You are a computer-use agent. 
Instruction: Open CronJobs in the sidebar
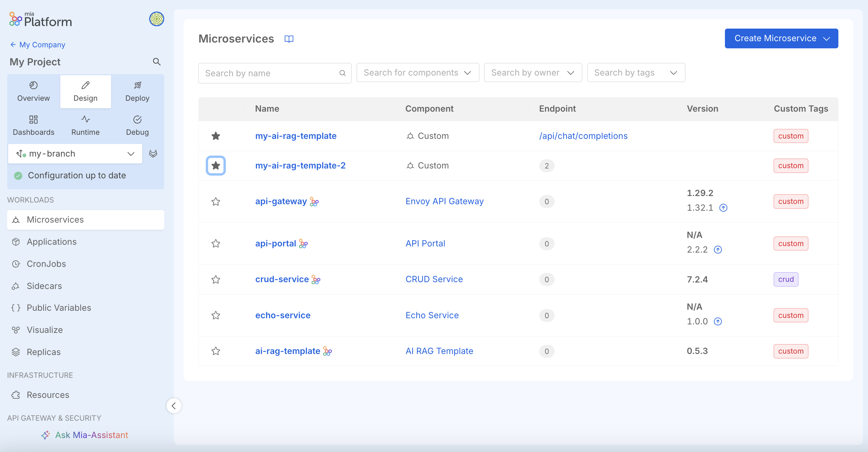click(x=86, y=264)
